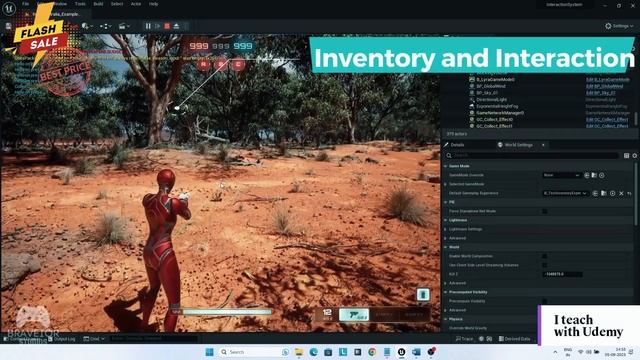Viewport: 640px width, 360px height.
Task: Toggle Force Standalone Net Mode checkbox
Action: click(544, 211)
